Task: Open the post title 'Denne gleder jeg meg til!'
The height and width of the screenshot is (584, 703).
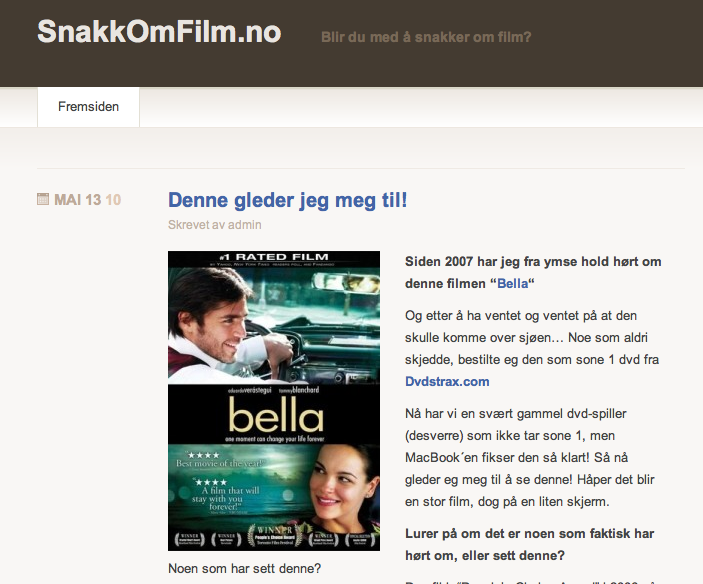Action: [287, 200]
